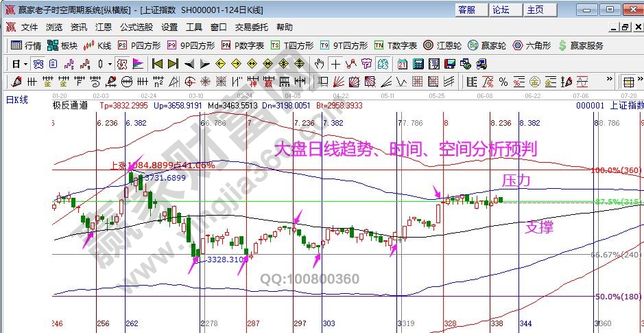This screenshot has width=644, height=333.
Task: Click the calendar icon showing 21
Action: coord(401,64)
